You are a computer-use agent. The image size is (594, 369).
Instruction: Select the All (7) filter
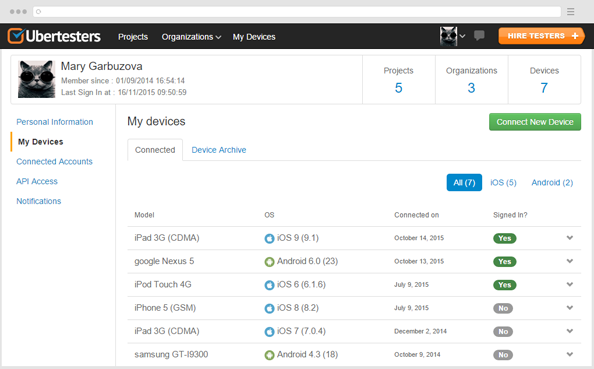tap(464, 183)
